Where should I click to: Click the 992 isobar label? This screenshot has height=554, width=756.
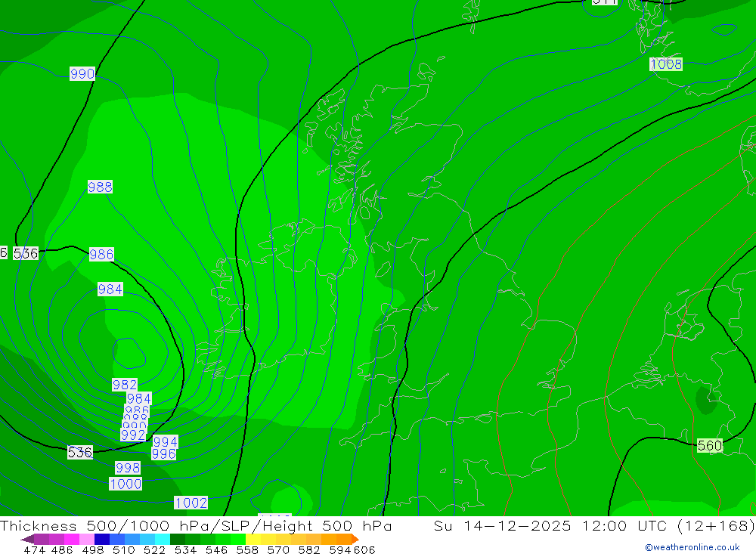133,435
